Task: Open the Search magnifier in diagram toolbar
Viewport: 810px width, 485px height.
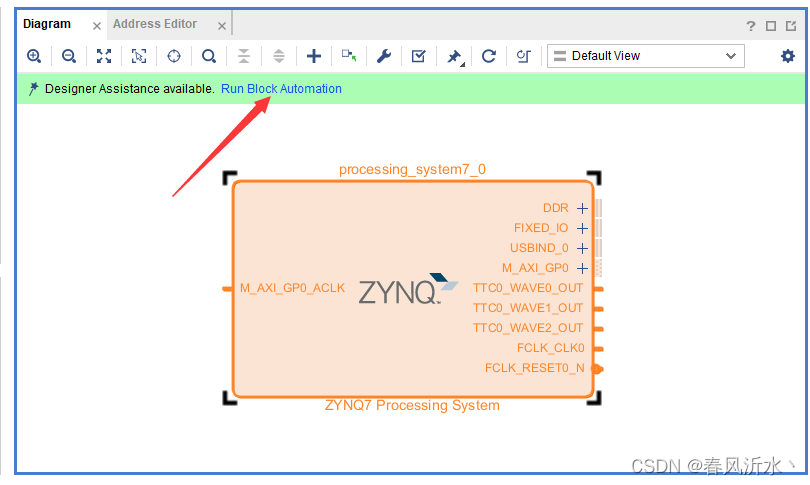Action: pyautogui.click(x=209, y=56)
